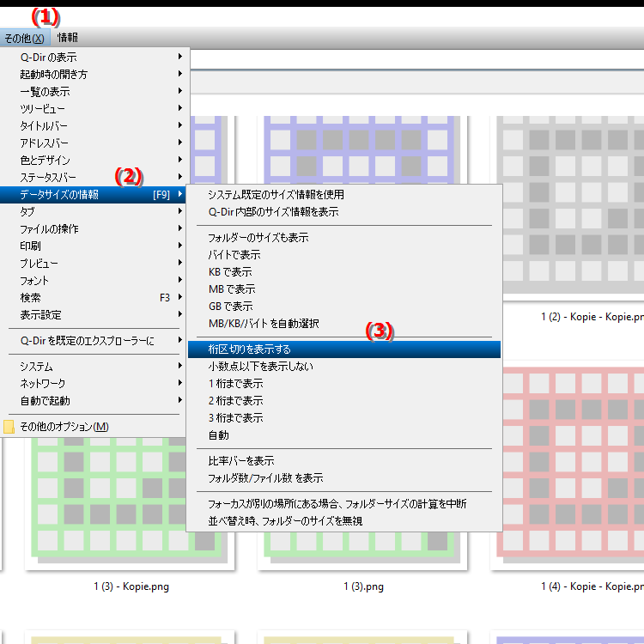
Task: Select バイトで表示 option
Action: tap(344, 255)
